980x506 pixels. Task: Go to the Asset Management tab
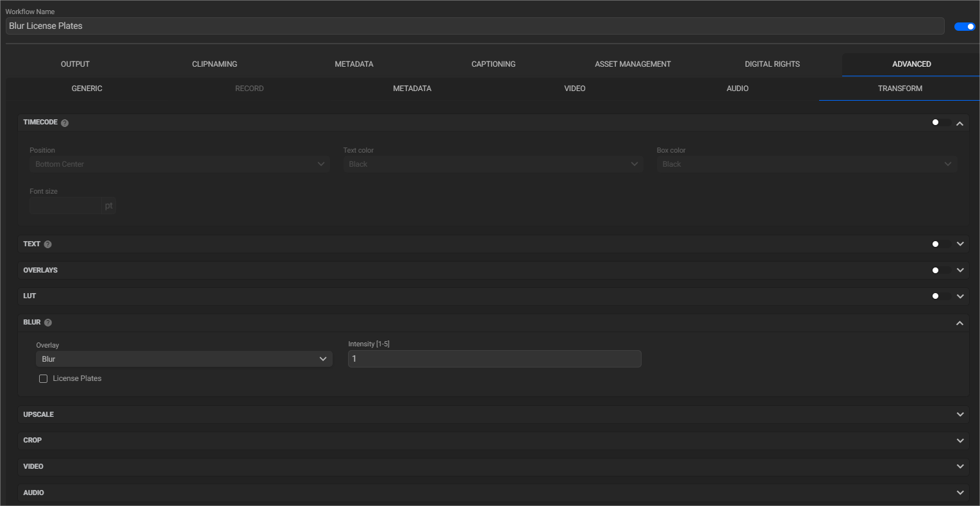pyautogui.click(x=633, y=64)
